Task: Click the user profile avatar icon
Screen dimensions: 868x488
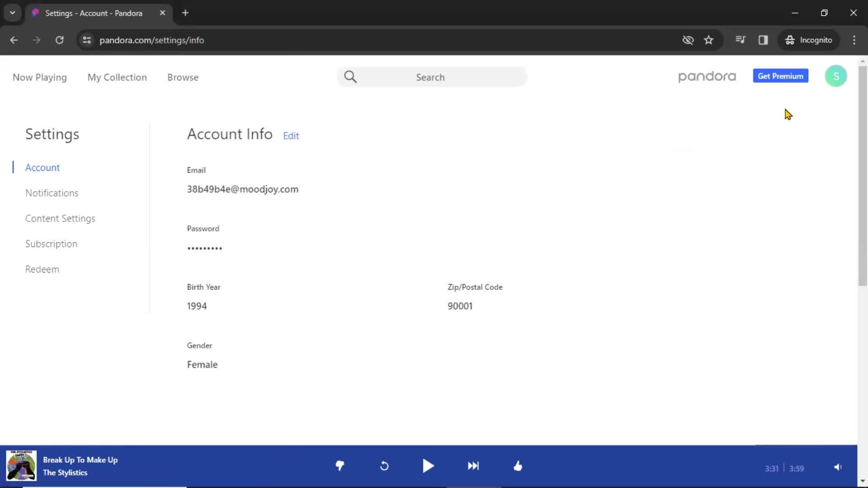Action: pos(836,75)
